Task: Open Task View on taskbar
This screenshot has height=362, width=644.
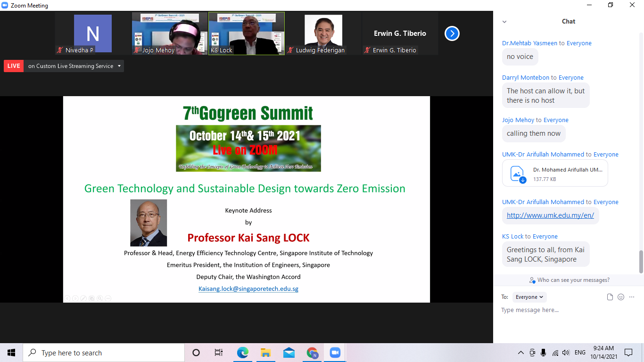Action: coord(219,353)
